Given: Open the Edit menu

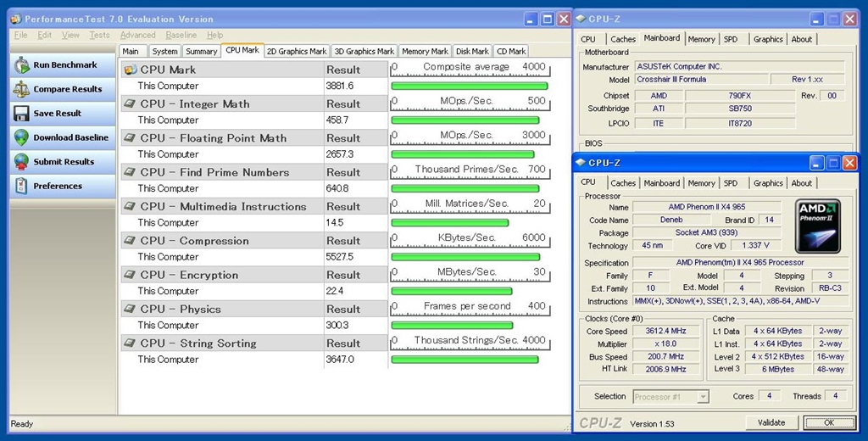Looking at the screenshot, I should (x=45, y=35).
